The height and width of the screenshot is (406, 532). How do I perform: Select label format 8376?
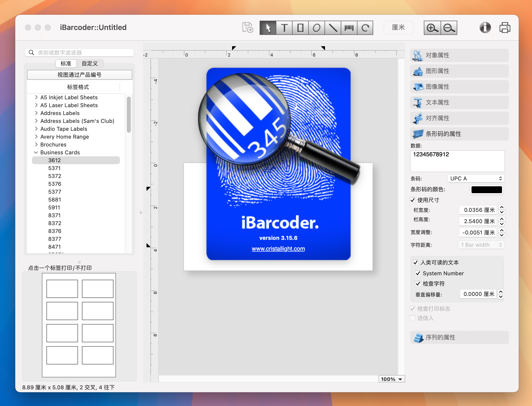point(54,231)
